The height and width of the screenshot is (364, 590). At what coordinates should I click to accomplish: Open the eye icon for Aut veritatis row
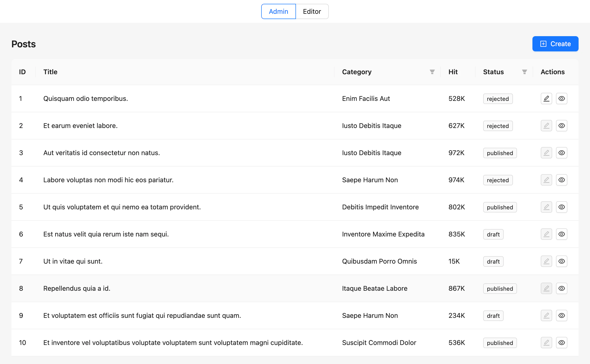[562, 153]
